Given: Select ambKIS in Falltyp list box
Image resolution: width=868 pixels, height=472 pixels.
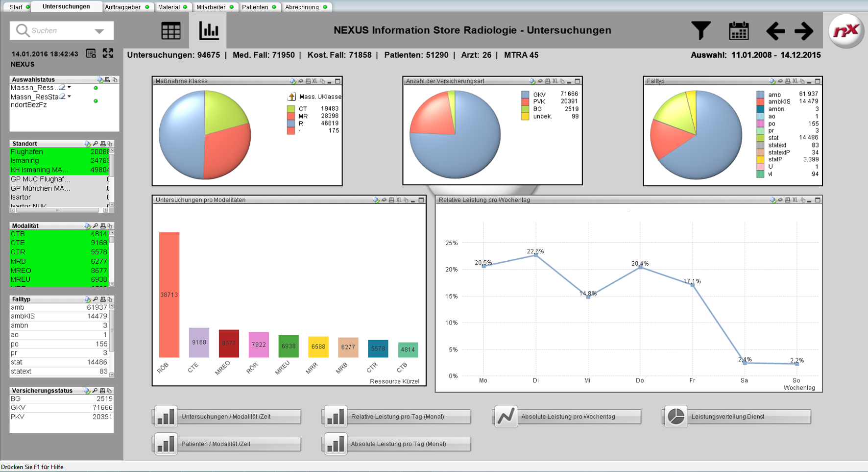Looking at the screenshot, I should 59,316.
